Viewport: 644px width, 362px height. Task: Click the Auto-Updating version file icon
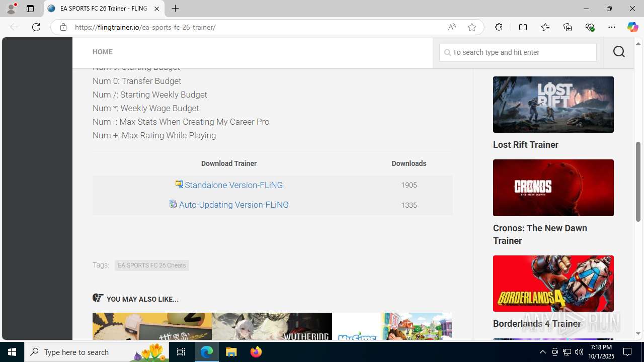173,204
